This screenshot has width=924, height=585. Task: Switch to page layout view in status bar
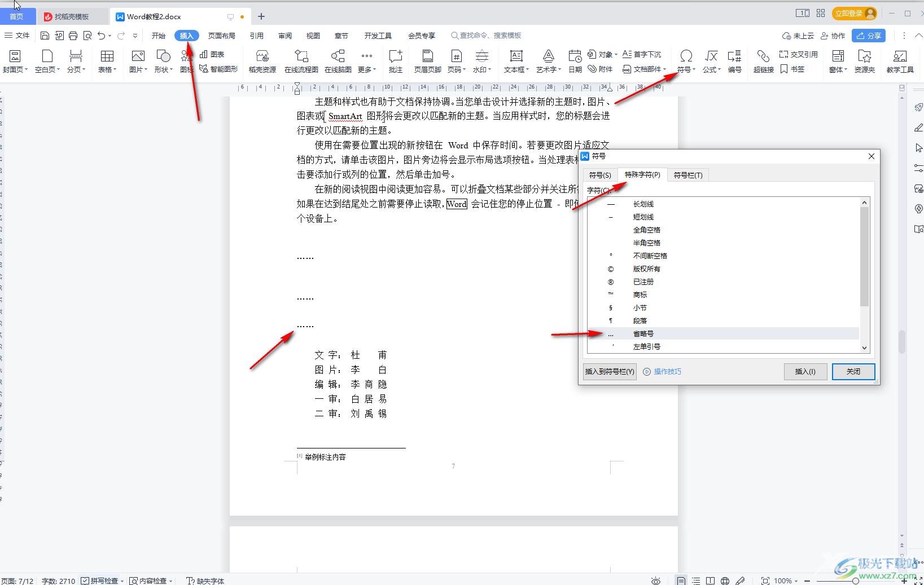pyautogui.click(x=681, y=580)
